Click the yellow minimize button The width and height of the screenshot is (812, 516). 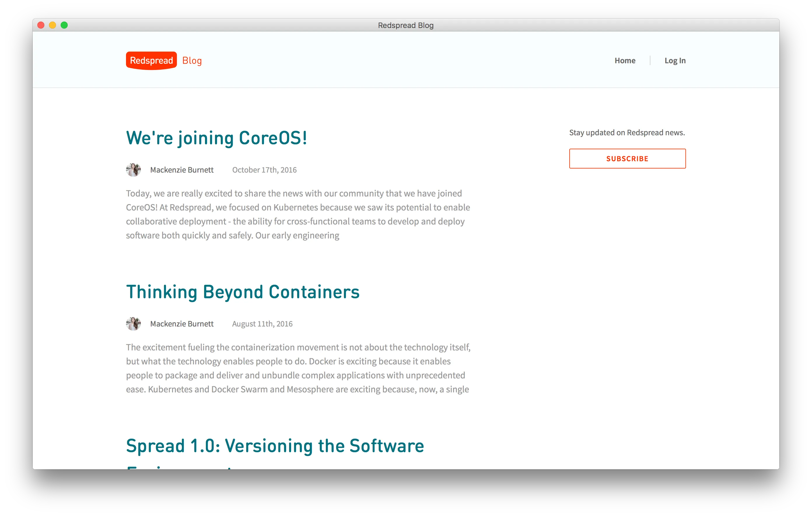[x=52, y=25]
